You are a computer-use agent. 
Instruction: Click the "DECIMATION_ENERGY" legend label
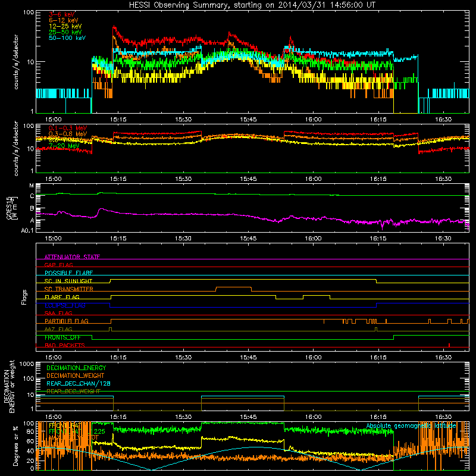click(76, 368)
